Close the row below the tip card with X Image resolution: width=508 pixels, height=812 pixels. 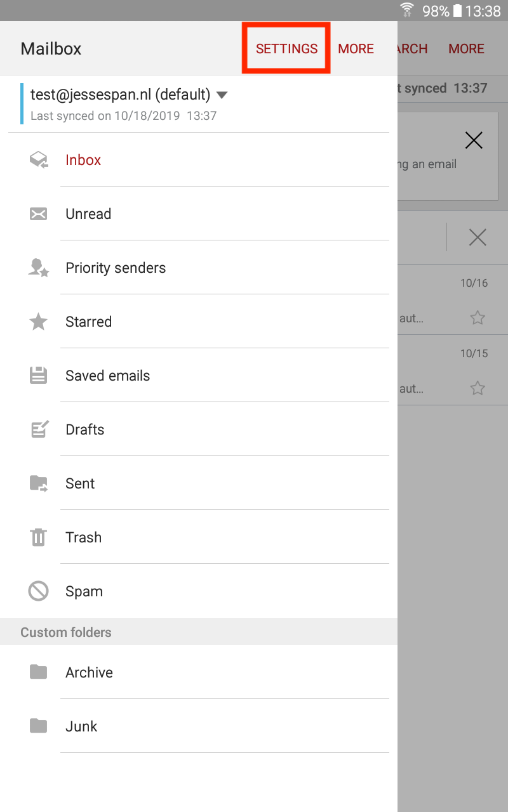(x=478, y=237)
